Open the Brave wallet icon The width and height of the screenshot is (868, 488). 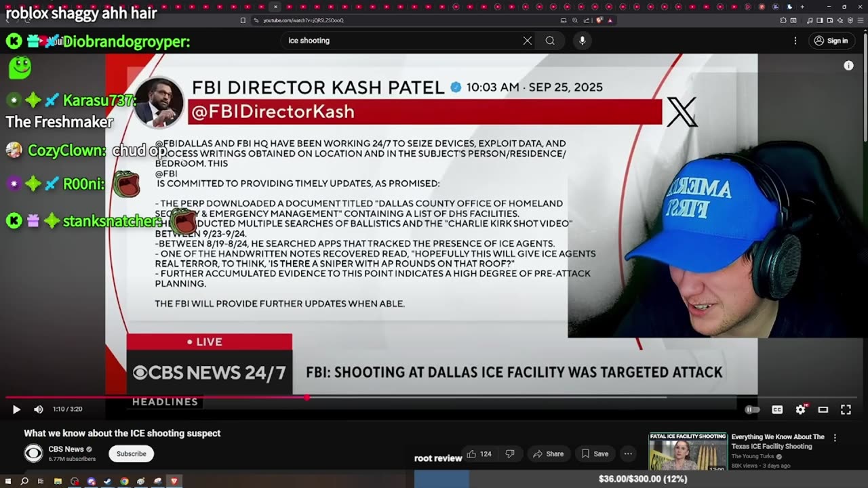pos(830,20)
